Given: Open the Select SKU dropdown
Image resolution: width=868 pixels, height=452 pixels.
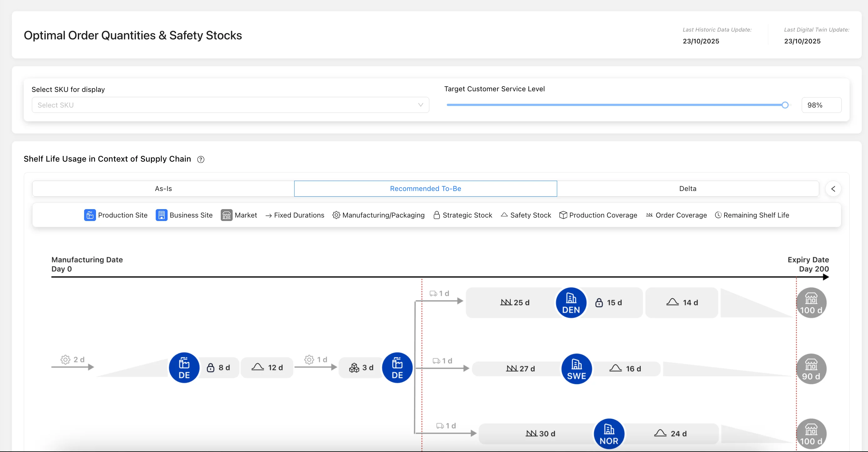Looking at the screenshot, I should [230, 105].
